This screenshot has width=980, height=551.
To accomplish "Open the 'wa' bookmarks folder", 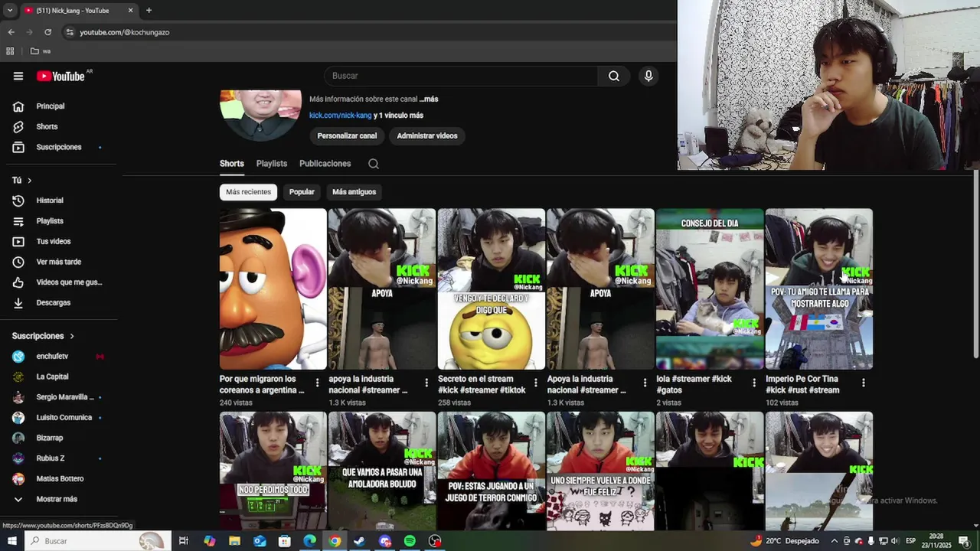I will pos(41,51).
